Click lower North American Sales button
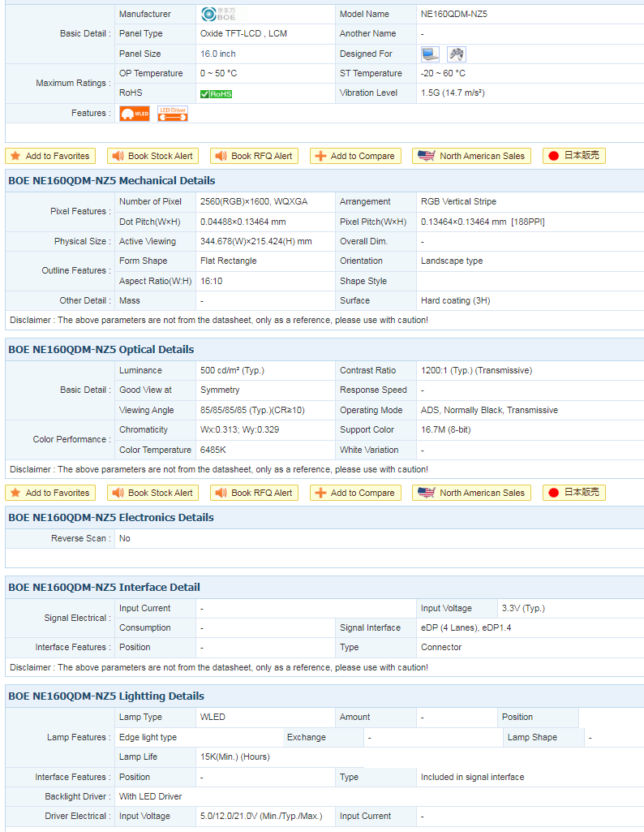 [472, 493]
